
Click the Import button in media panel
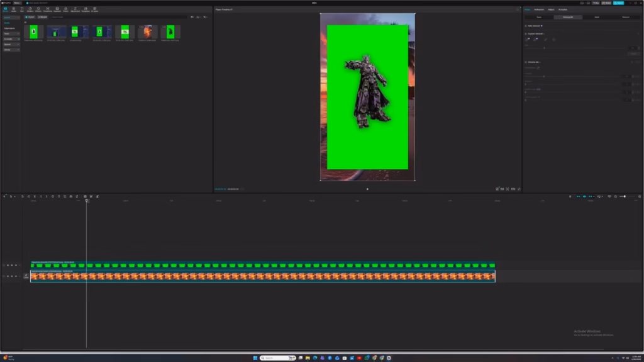point(30,17)
